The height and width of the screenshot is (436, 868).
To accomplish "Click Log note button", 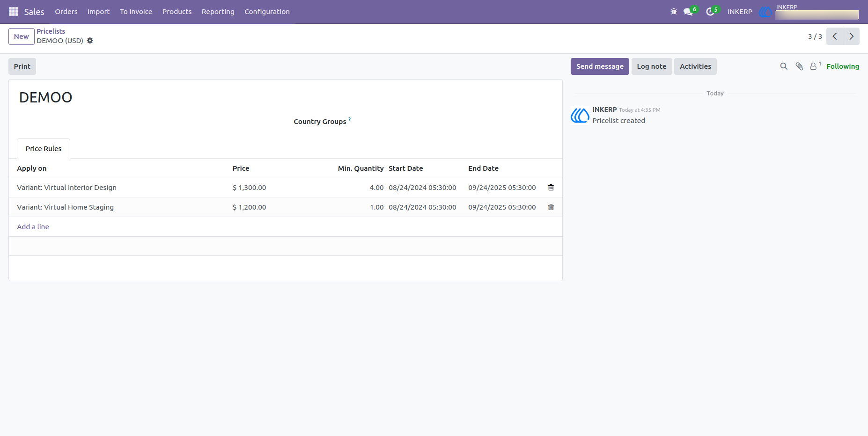I will [652, 66].
